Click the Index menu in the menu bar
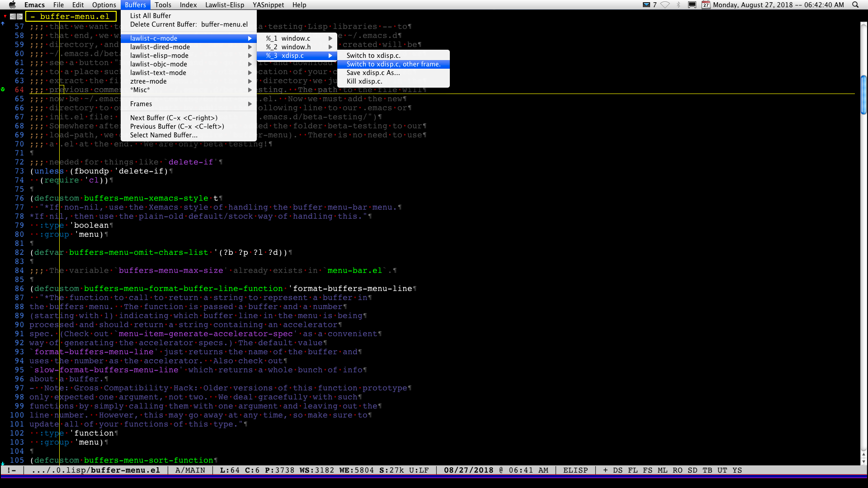The height and width of the screenshot is (488, 868). tap(189, 5)
